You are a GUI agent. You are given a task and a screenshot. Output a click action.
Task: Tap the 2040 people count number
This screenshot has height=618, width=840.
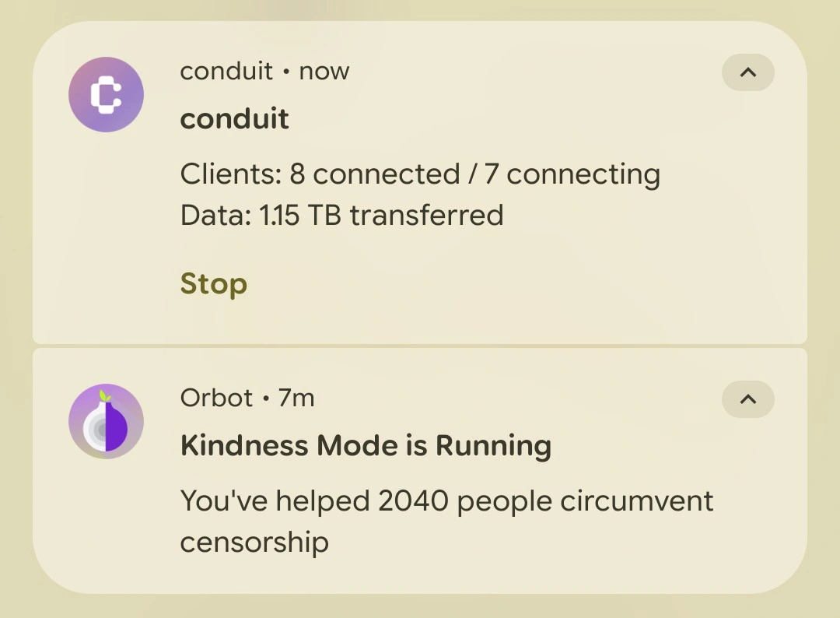point(413,501)
